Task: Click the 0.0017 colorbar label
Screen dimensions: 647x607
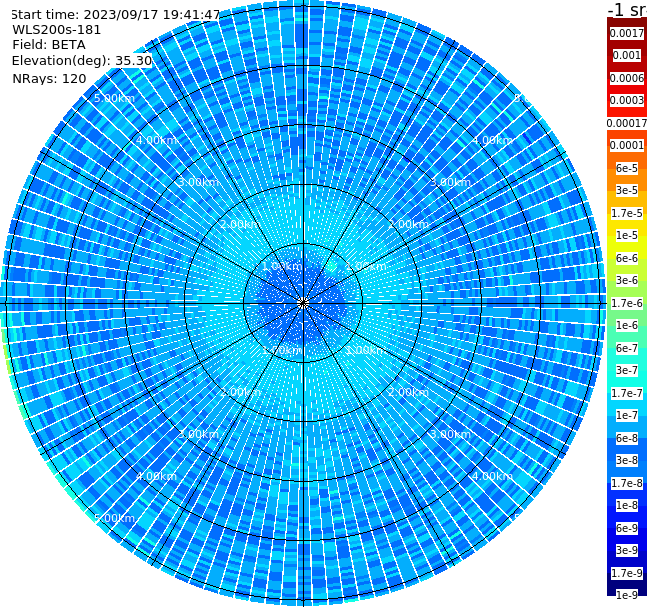Action: [626, 33]
